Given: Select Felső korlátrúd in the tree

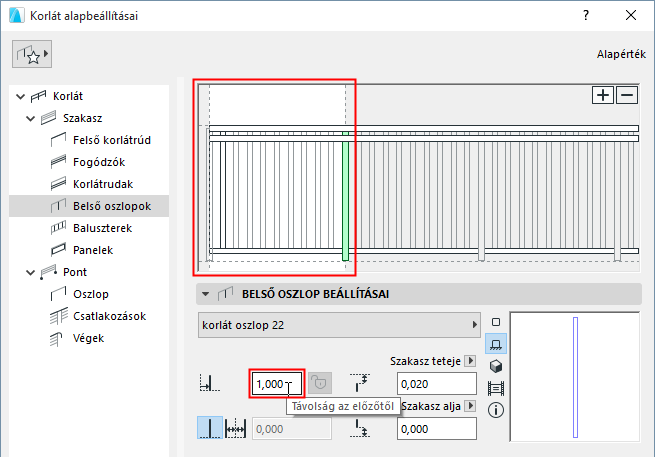Looking at the screenshot, I should (x=112, y=140).
